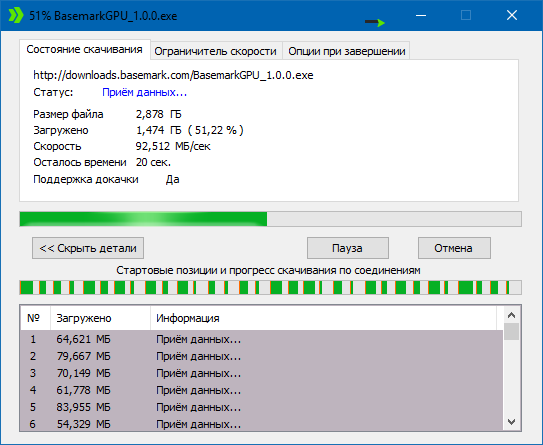
Task: Click the scroll down arrow in connections list
Action: 511,422
